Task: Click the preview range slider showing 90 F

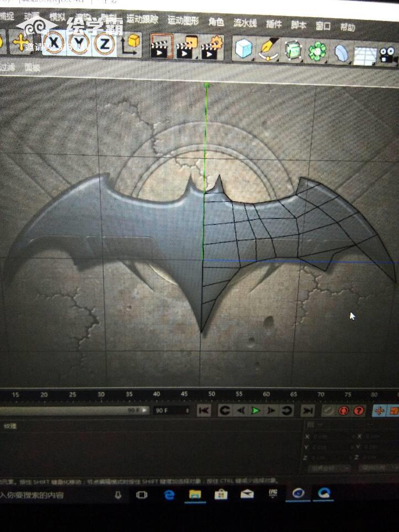Action: click(74, 410)
